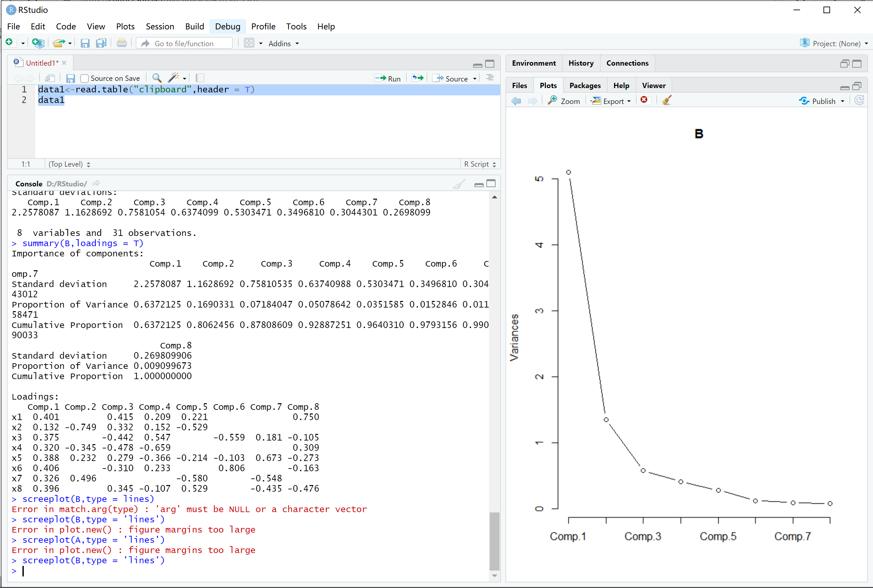Click the re-run previous code icon

click(x=418, y=78)
